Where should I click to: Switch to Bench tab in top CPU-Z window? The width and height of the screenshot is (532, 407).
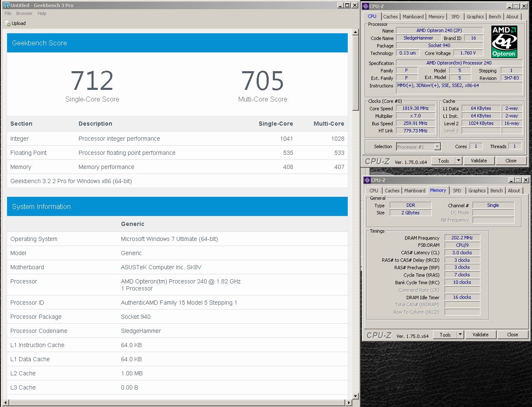pyautogui.click(x=495, y=17)
